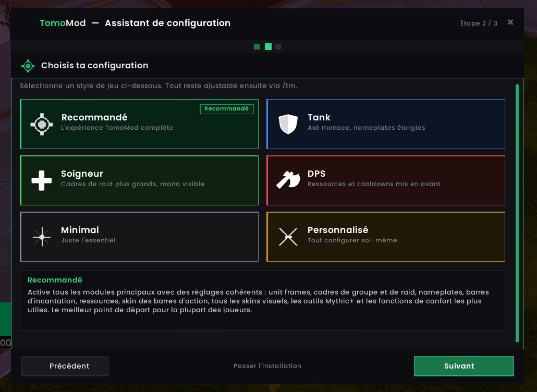This screenshot has width=537, height=392.
Task: Click the text Cadres de raid plus grands
Action: coord(108,184)
